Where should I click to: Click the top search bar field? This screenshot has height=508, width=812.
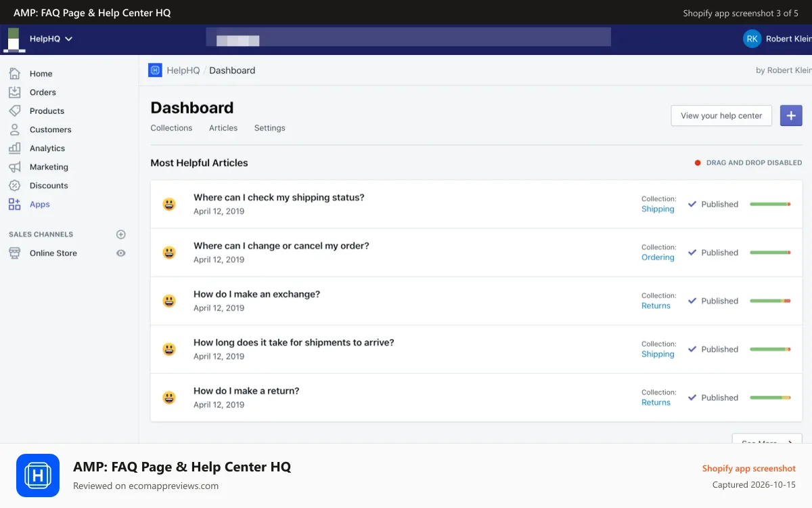[408, 37]
